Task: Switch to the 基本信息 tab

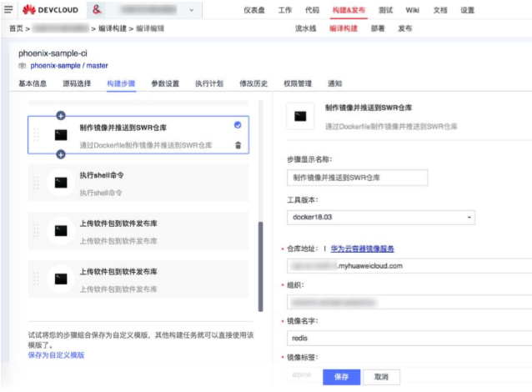Action: pos(33,83)
